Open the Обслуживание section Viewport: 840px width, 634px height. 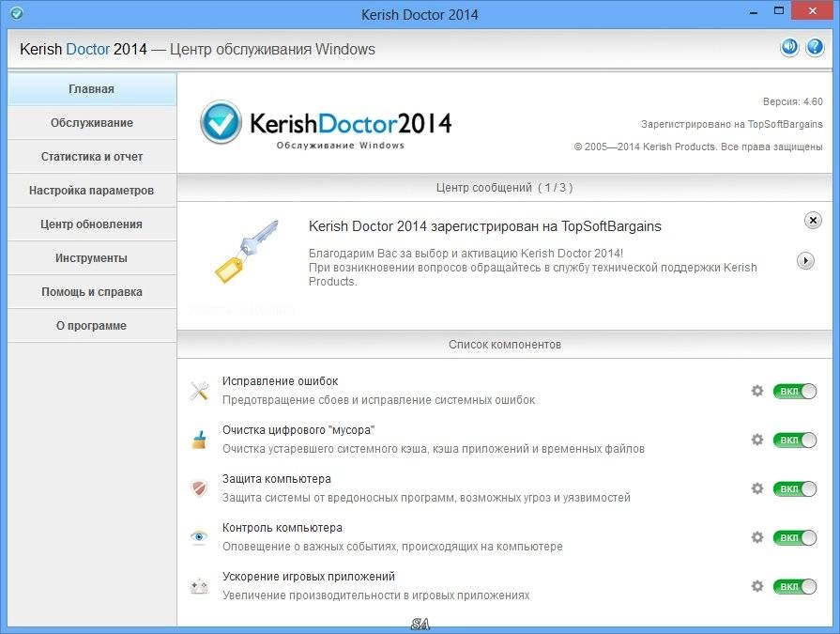(x=92, y=123)
